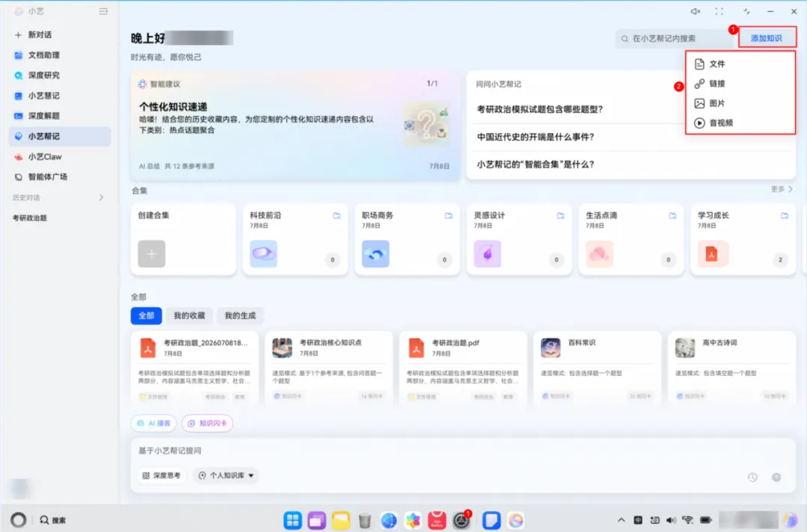Viewport: 807px width, 532px height.
Task: Open the 科技前沿 collection icon
Action: tap(264, 253)
